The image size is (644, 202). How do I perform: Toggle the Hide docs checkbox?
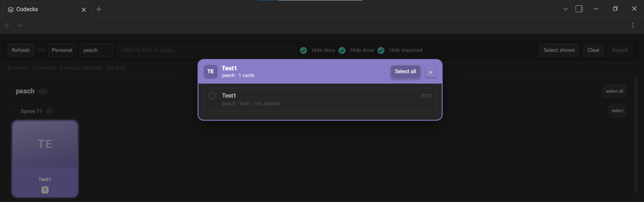click(x=303, y=50)
